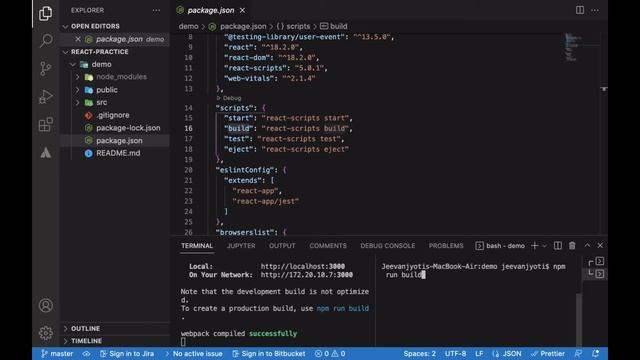Open notifications bell in status bar
640x360 pixels.
click(596, 353)
